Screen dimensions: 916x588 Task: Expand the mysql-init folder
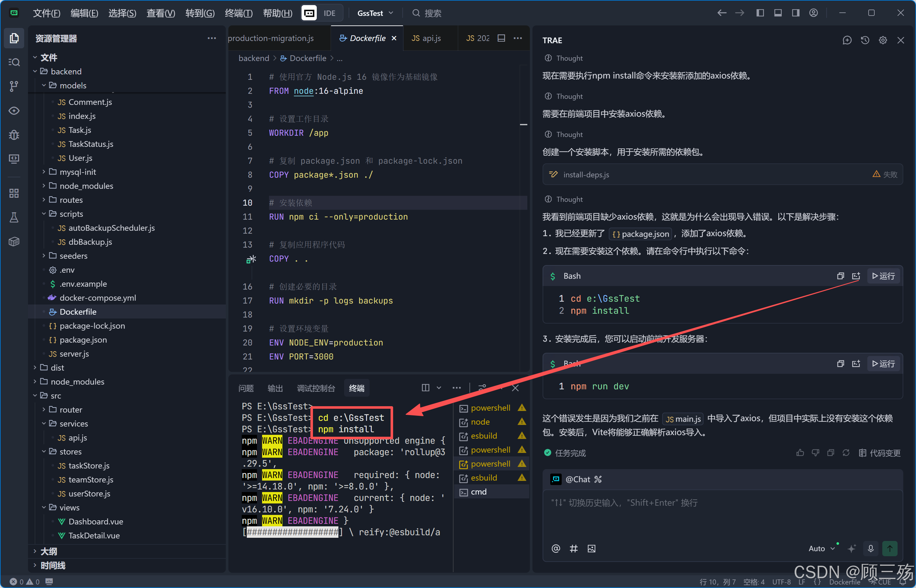click(x=78, y=172)
